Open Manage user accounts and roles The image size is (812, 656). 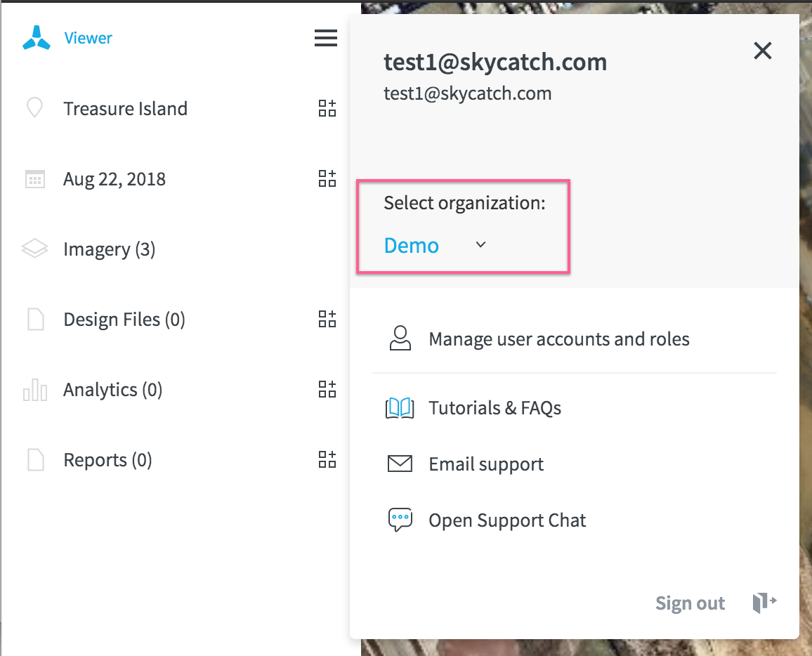pyautogui.click(x=558, y=339)
